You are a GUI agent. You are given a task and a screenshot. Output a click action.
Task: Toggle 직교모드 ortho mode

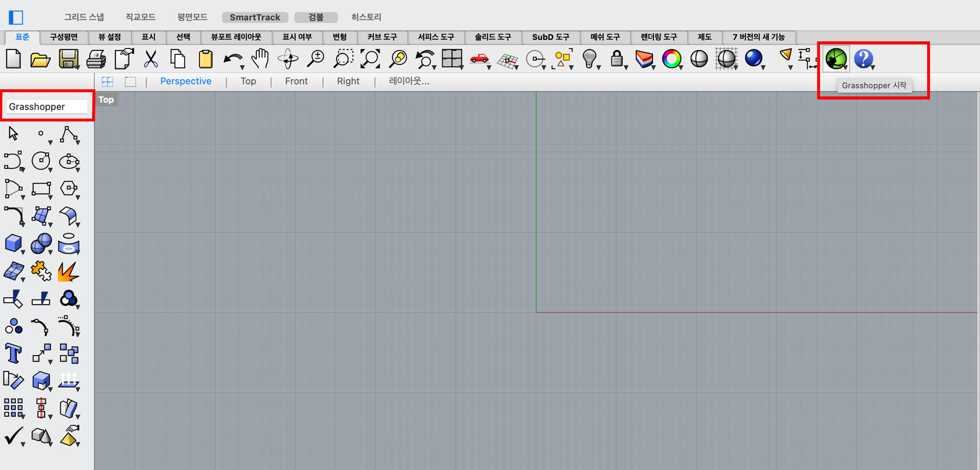tap(140, 17)
